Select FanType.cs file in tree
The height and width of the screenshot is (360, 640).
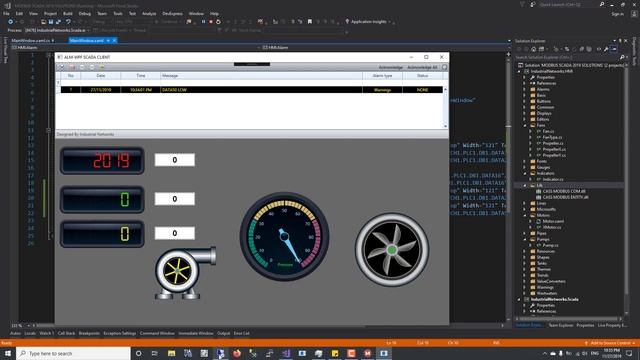pyautogui.click(x=553, y=138)
